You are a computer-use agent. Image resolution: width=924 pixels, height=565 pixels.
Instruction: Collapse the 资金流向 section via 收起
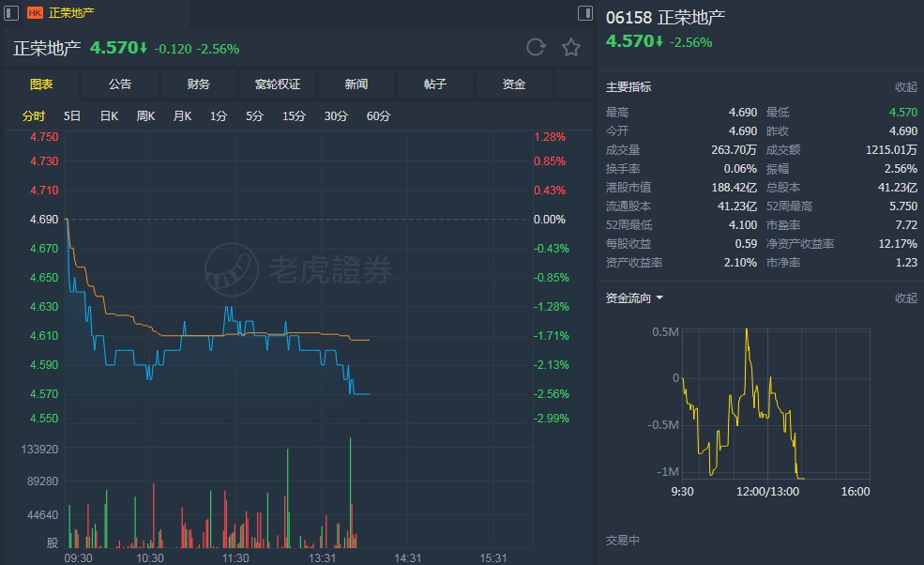(906, 298)
